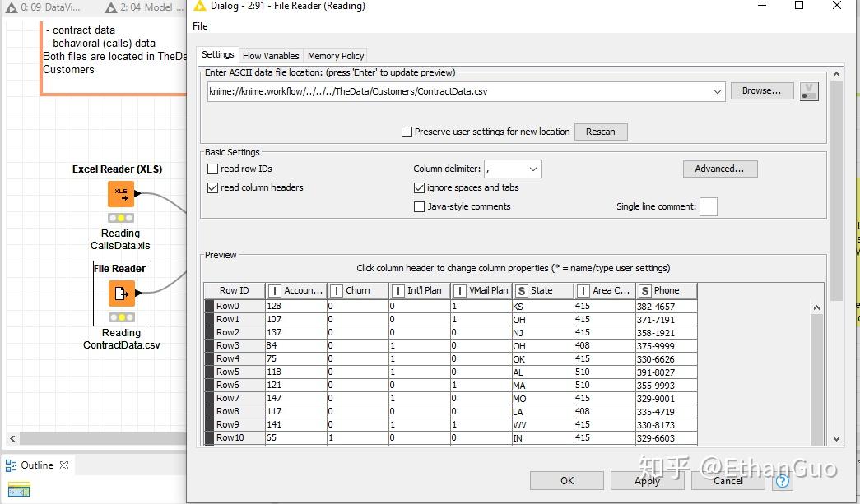Click the flow variable icon beside Browse
The width and height of the screenshot is (860, 504).
tap(808, 91)
